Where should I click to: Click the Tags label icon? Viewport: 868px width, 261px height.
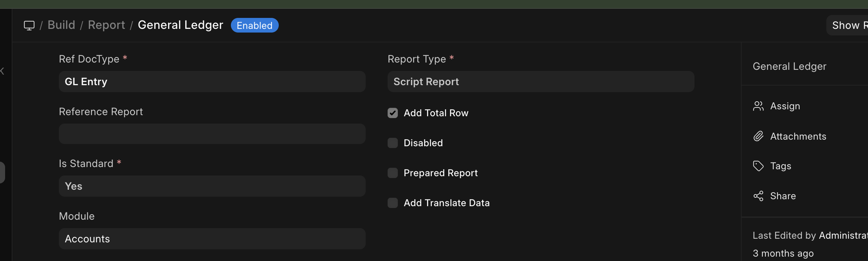tap(758, 166)
